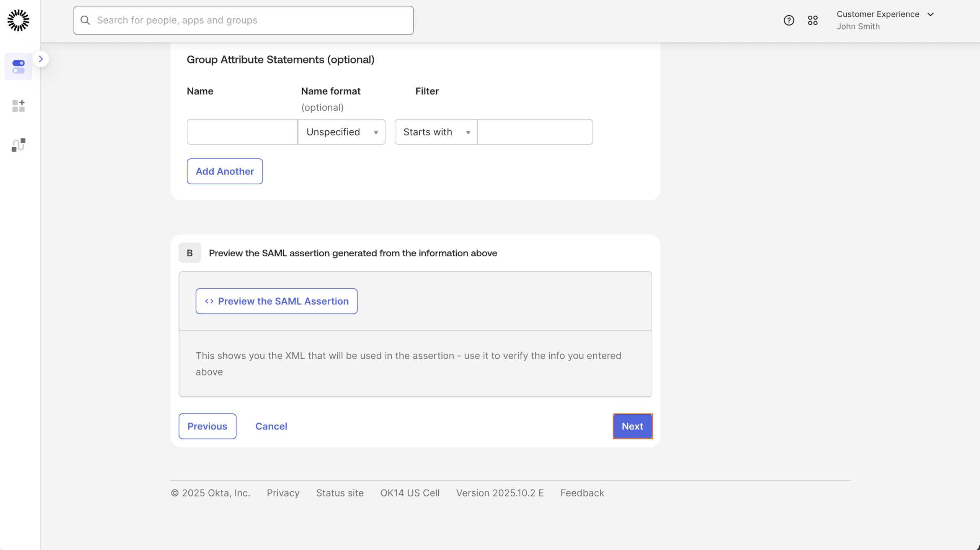Open the connections sidebar icon
This screenshot has height=550, width=980.
[x=18, y=145]
